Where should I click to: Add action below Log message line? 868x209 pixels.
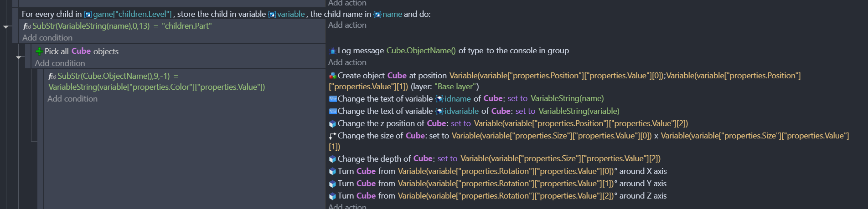coord(347,62)
